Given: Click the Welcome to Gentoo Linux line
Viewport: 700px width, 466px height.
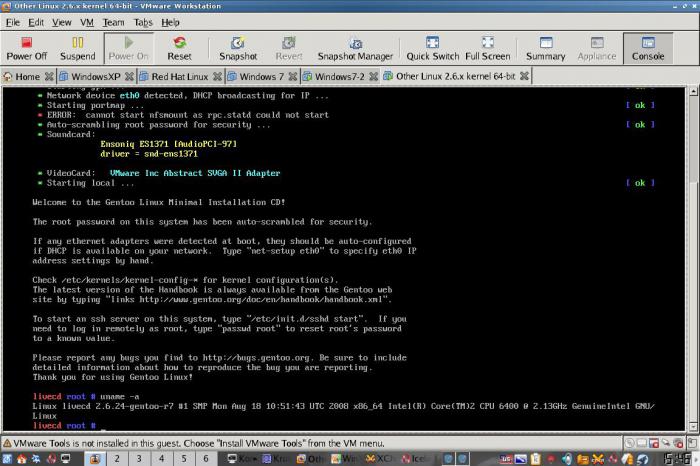Looking at the screenshot, I should click(159, 202).
